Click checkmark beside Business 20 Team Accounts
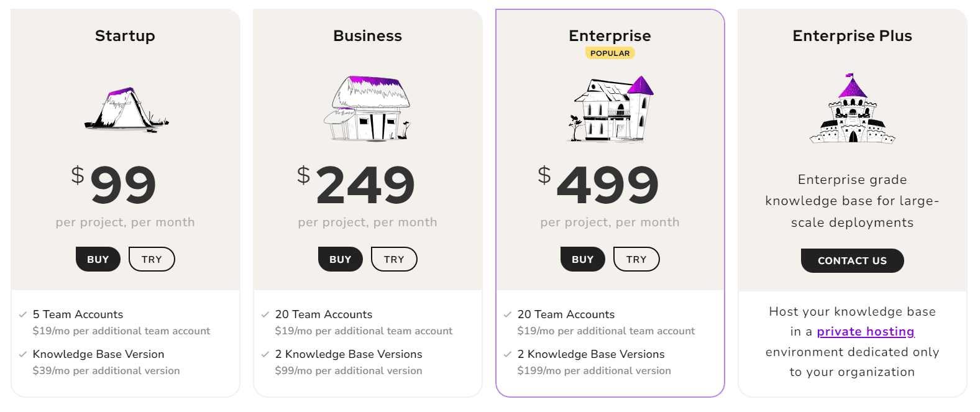 265,314
